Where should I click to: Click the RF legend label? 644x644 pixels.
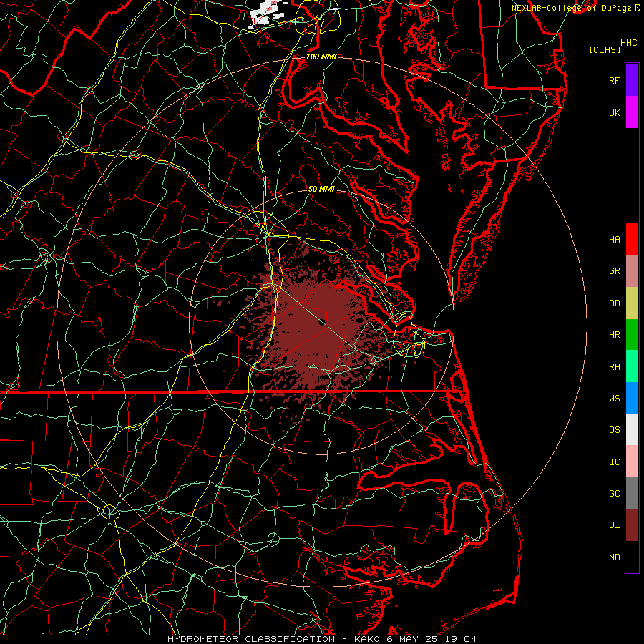[614, 81]
